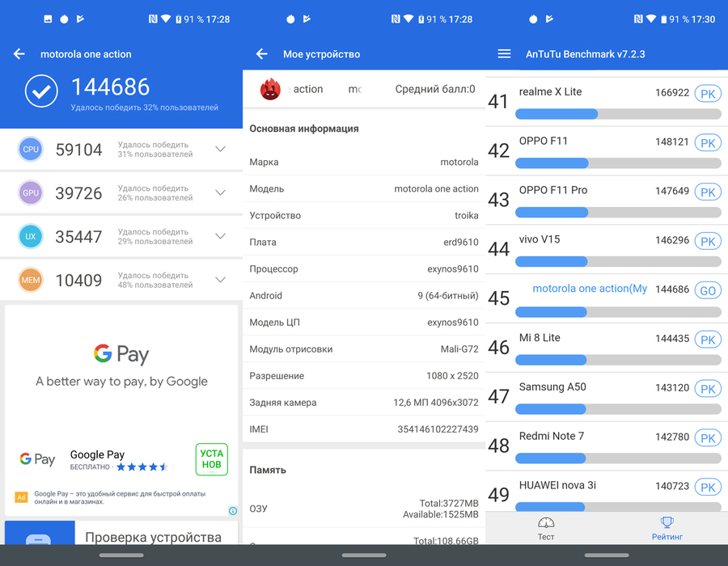Tap GO on motorola one action row
The width and height of the screenshot is (728, 566).
[x=708, y=290]
